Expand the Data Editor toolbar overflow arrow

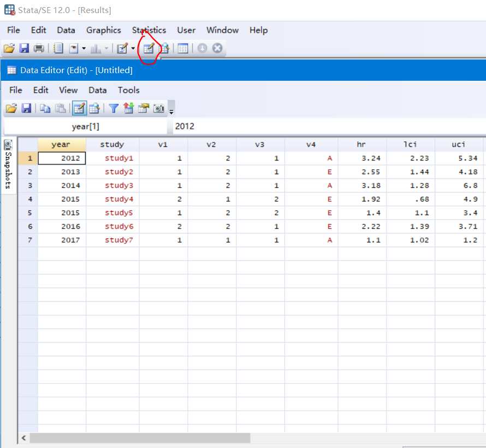pyautogui.click(x=171, y=111)
